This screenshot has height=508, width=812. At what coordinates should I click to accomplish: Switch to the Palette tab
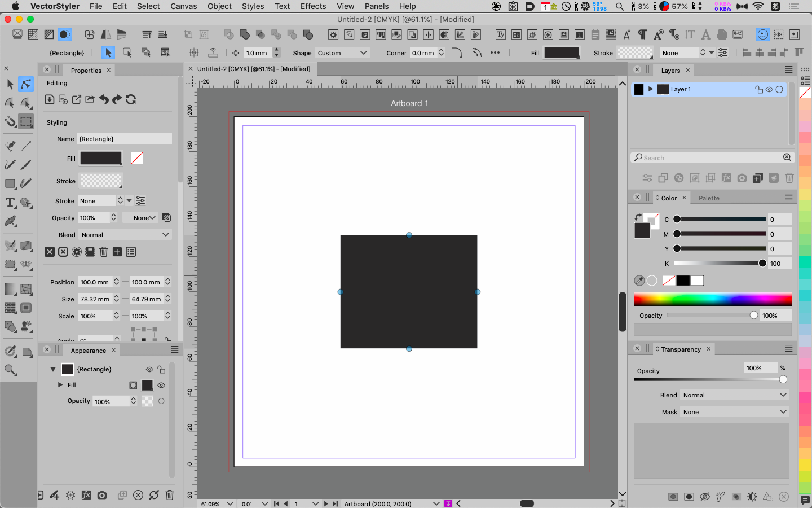click(x=709, y=198)
